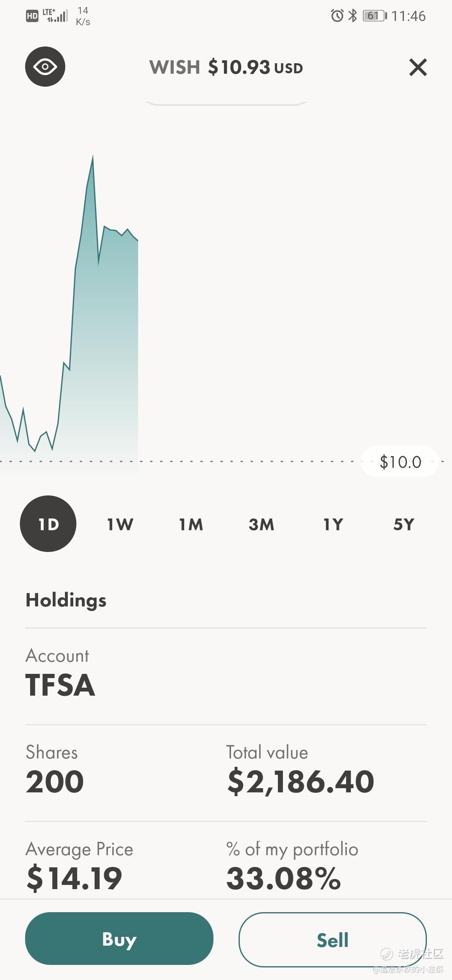Switch chart to 1M range
Image resolution: width=452 pixels, height=980 pixels.
point(191,524)
